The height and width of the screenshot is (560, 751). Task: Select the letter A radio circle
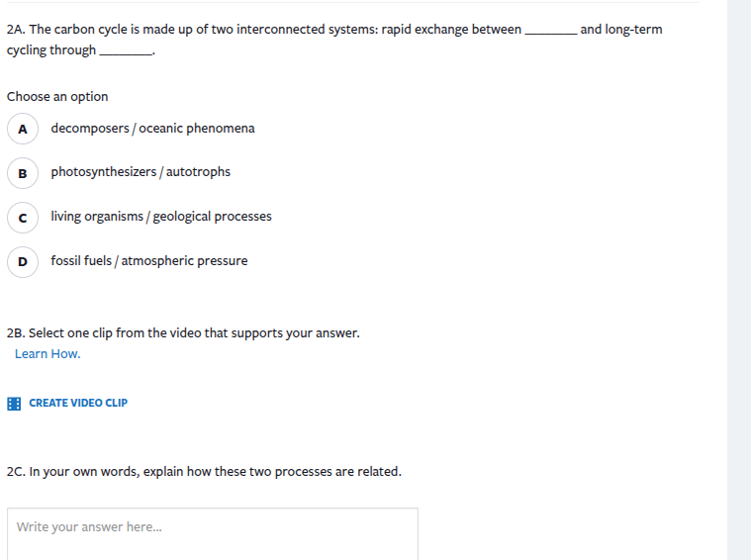(22, 129)
